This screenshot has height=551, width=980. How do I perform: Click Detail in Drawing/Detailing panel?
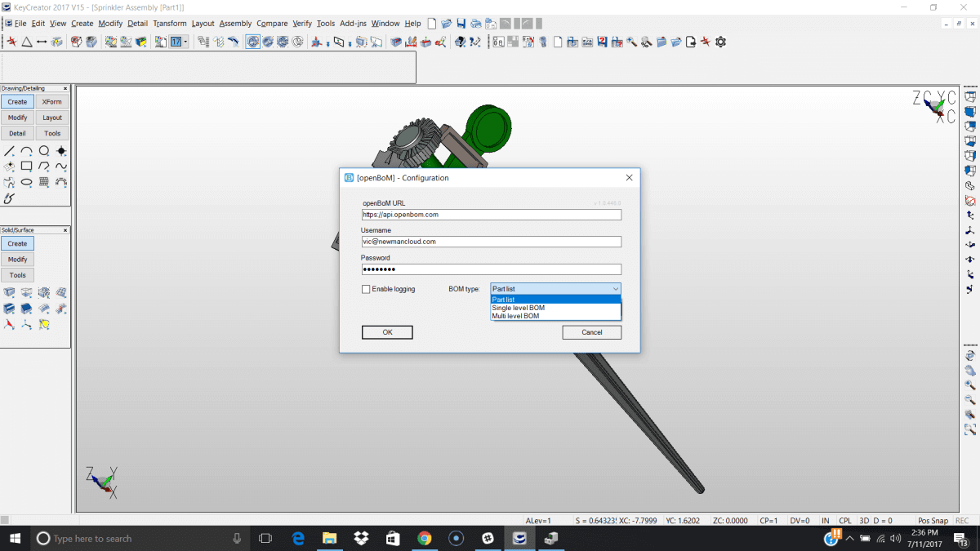(17, 133)
